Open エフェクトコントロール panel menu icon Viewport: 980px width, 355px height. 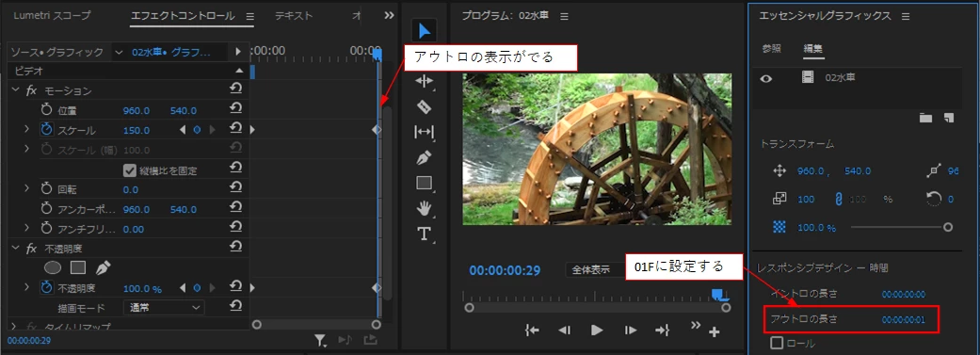250,17
